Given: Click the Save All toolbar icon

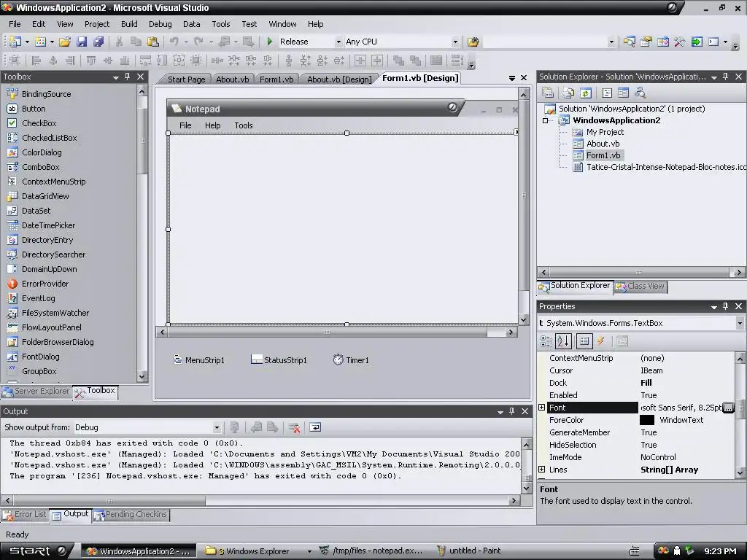Looking at the screenshot, I should (98, 42).
